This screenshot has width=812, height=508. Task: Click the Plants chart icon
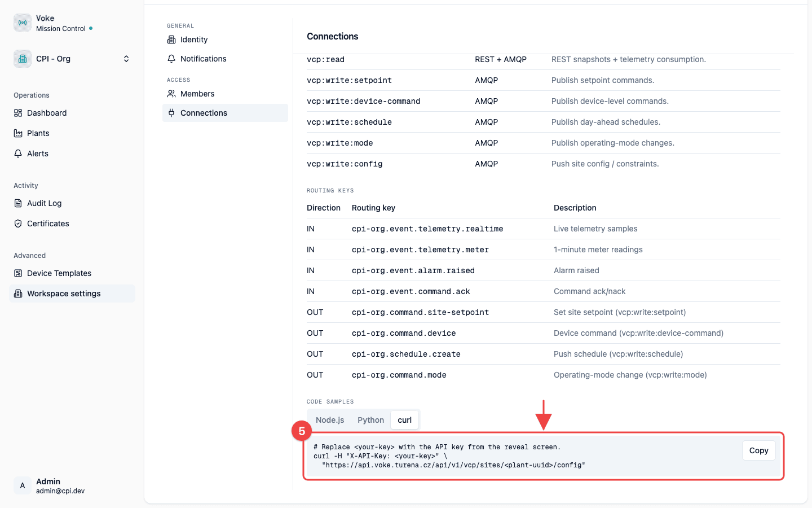tap(18, 133)
